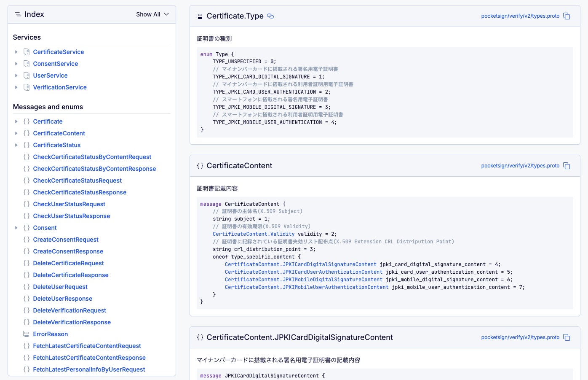Screen dimensions: 588x380
Task: Copy the CertificateContent proto file path
Action: tap(567, 166)
